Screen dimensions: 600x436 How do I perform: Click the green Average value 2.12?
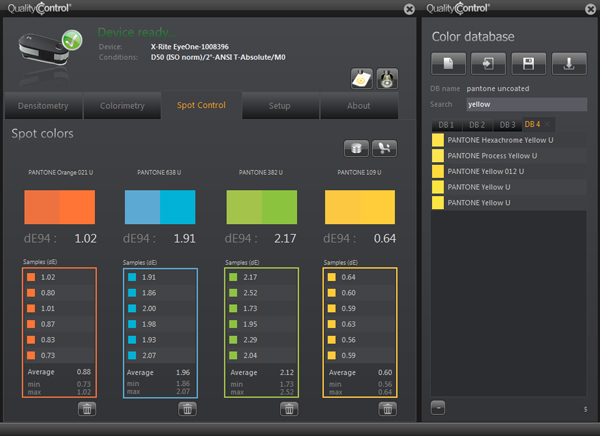pyautogui.click(x=287, y=372)
